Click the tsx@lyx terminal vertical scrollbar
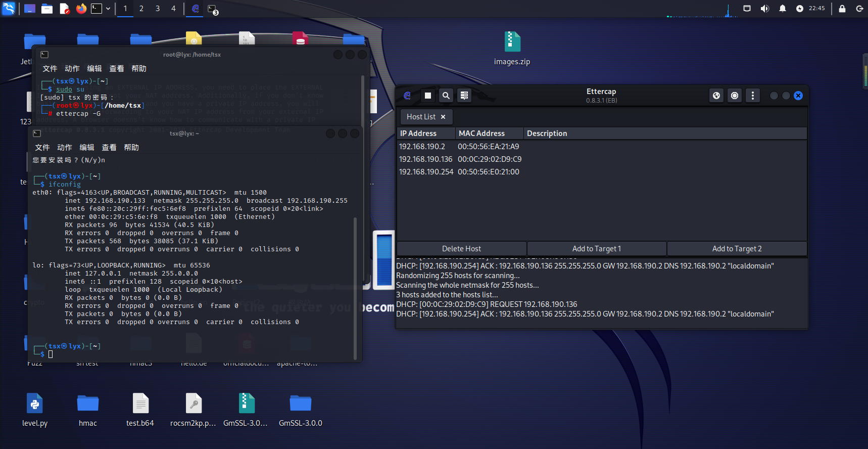Viewport: 868px width, 449px height. point(355,288)
